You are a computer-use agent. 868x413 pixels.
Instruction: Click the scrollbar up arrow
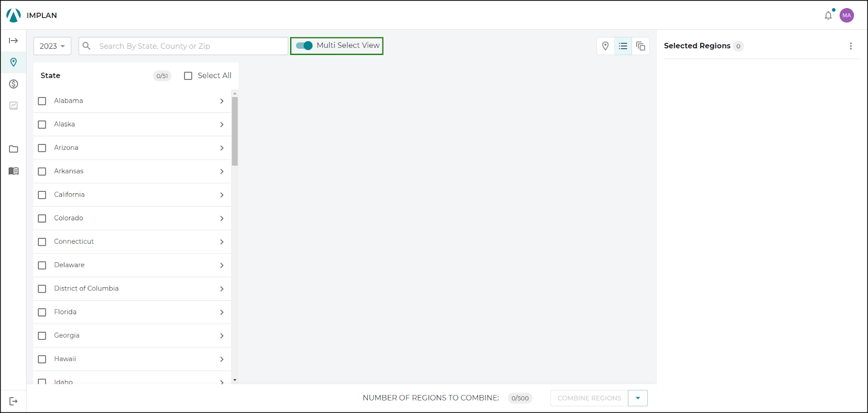click(235, 93)
